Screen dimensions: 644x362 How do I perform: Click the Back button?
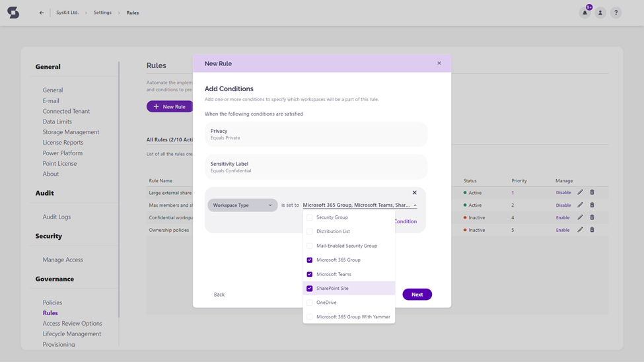[219, 295]
